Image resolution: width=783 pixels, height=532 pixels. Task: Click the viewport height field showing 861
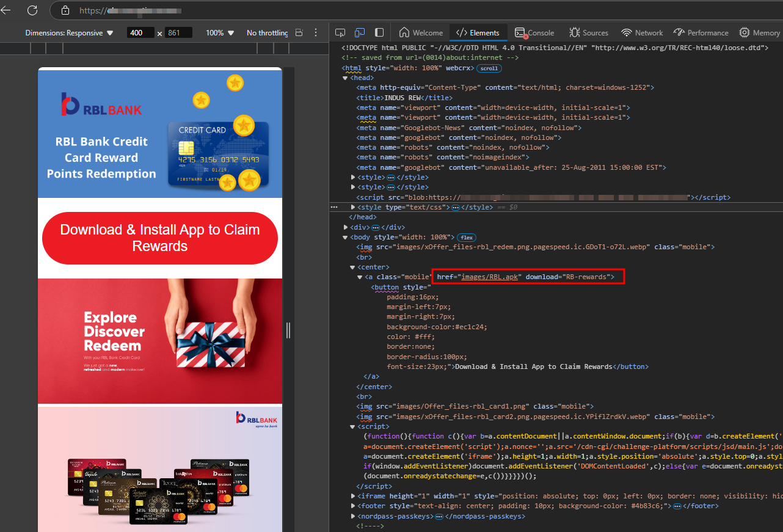click(178, 32)
